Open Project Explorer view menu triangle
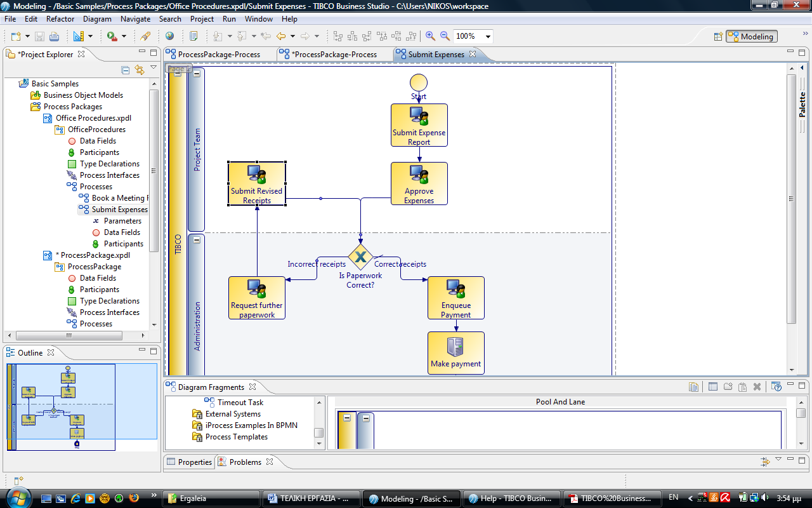 pos(153,67)
